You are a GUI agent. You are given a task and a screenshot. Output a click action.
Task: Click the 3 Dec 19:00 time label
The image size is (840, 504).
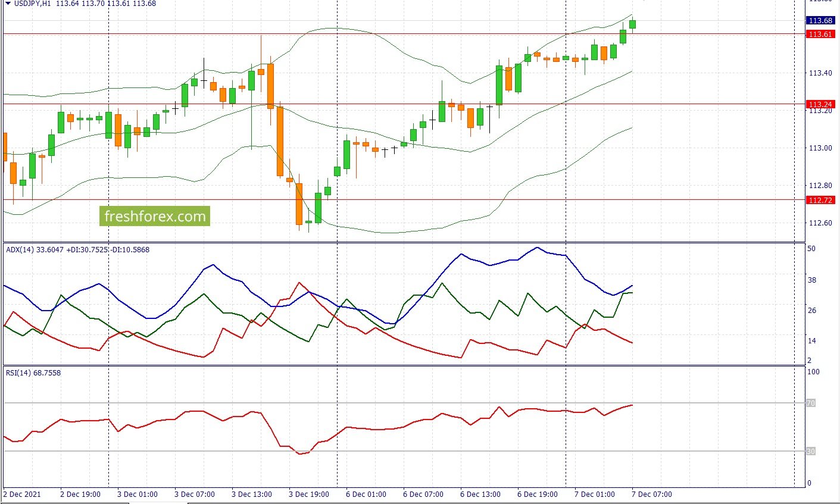pos(309,494)
